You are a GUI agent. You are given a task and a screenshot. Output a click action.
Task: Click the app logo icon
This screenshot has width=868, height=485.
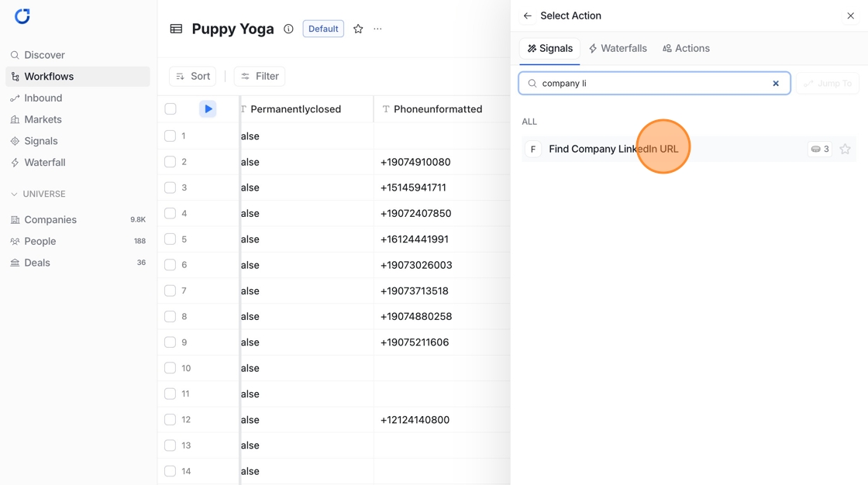[22, 16]
